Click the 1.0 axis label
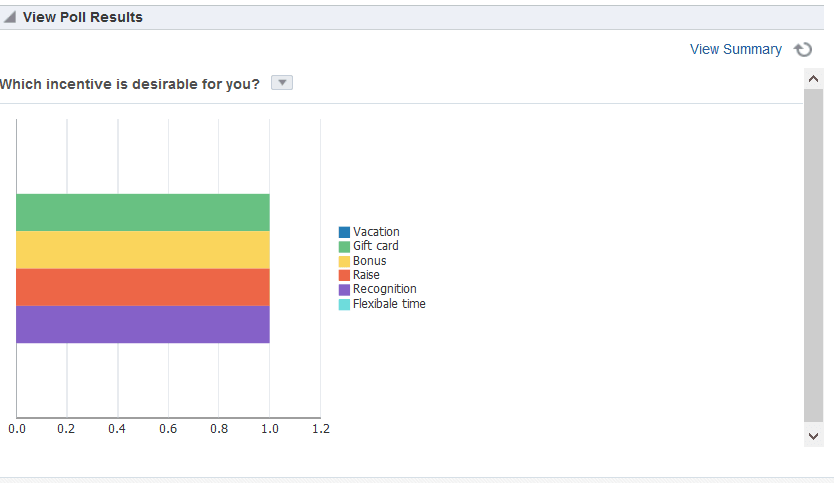Image resolution: width=834 pixels, height=483 pixels. [270, 429]
